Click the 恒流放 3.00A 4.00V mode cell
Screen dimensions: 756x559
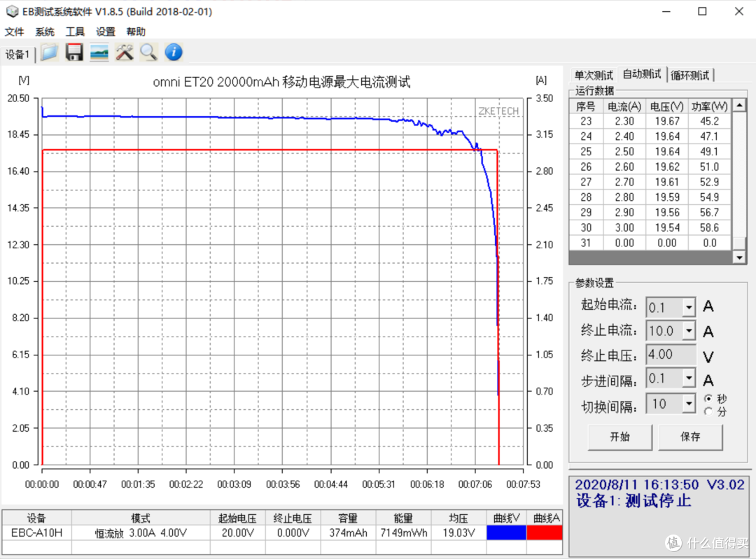(x=141, y=533)
